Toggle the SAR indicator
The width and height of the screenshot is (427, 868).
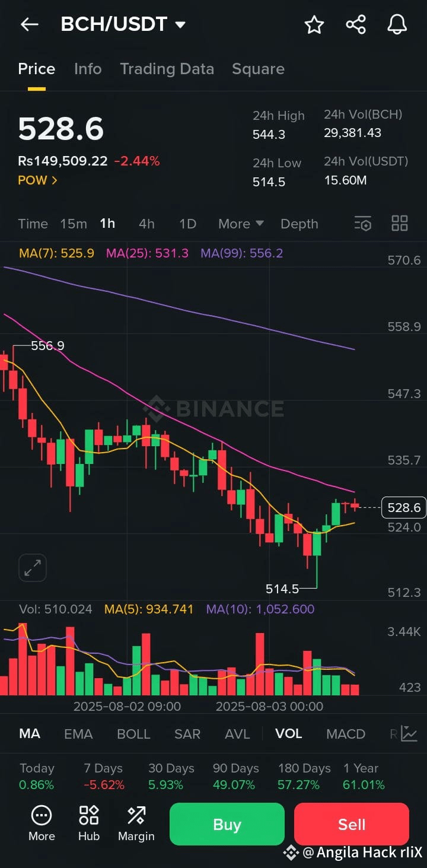187,733
